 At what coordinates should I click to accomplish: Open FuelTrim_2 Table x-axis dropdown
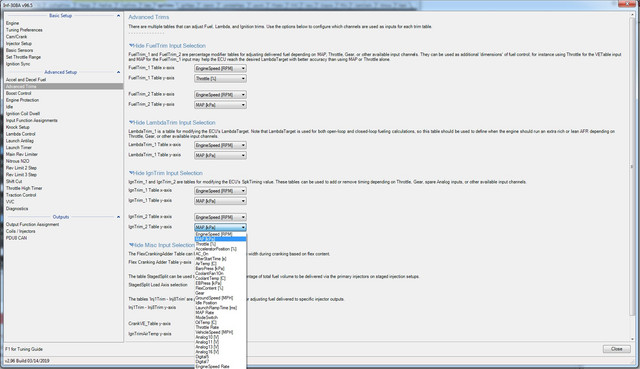coord(220,95)
